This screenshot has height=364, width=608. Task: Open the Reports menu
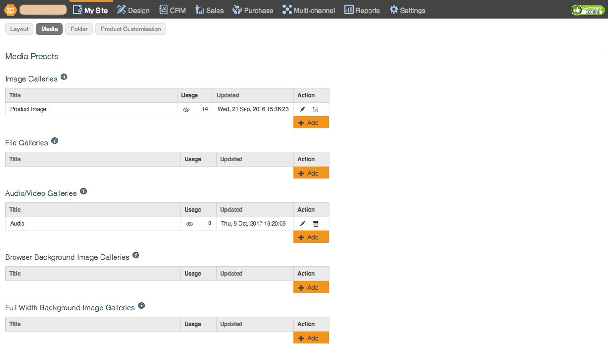362,10
